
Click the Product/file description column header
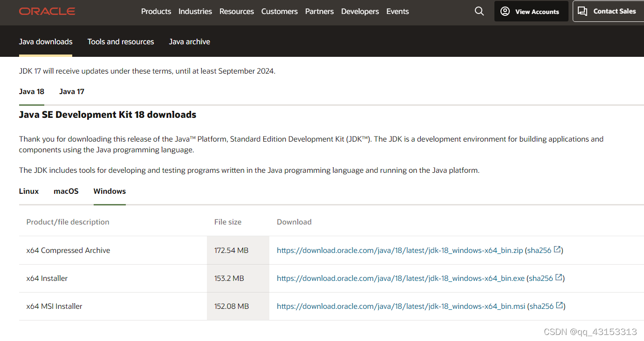(x=68, y=222)
